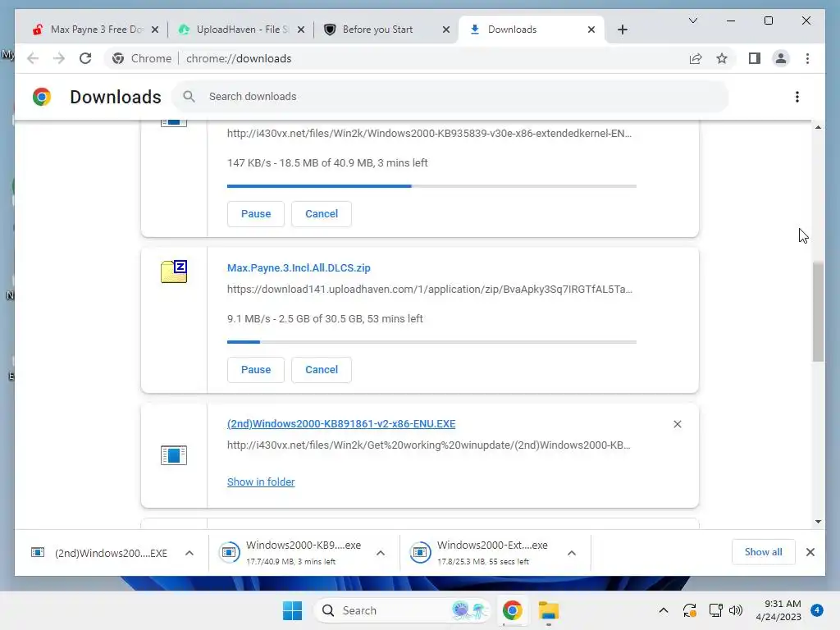The width and height of the screenshot is (840, 630).
Task: Click Max Payne download progress bar
Action: pyautogui.click(x=431, y=342)
